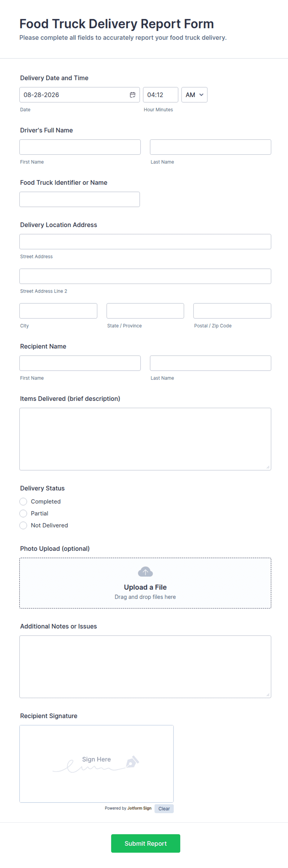Select the Completed delivery status
288x868 pixels.
pos(23,501)
